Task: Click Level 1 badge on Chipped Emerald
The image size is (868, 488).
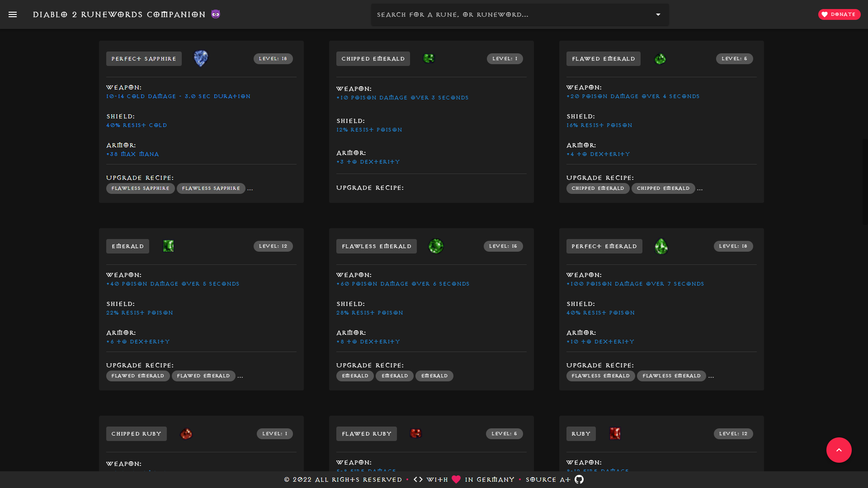Action: pyautogui.click(x=505, y=59)
